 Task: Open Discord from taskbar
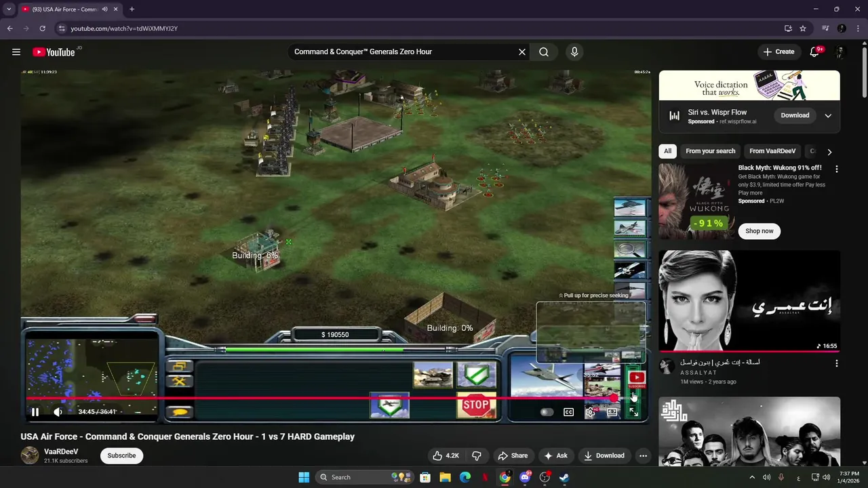point(525,477)
